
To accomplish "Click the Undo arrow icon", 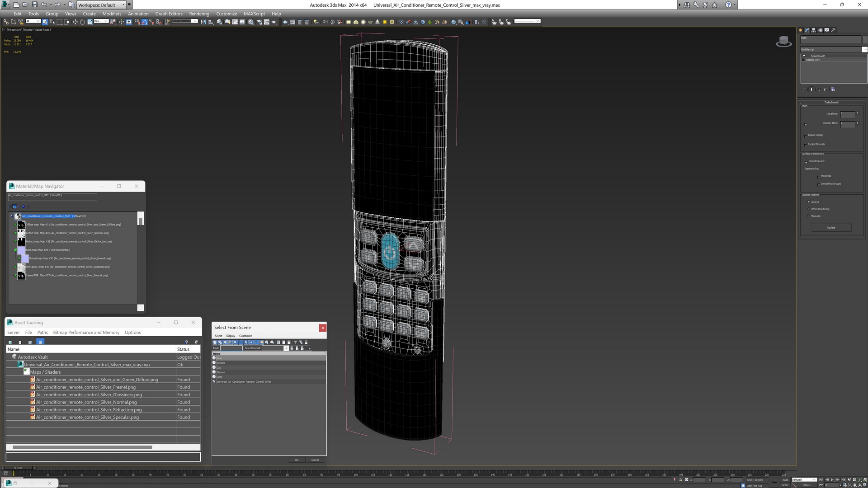I will [x=44, y=5].
